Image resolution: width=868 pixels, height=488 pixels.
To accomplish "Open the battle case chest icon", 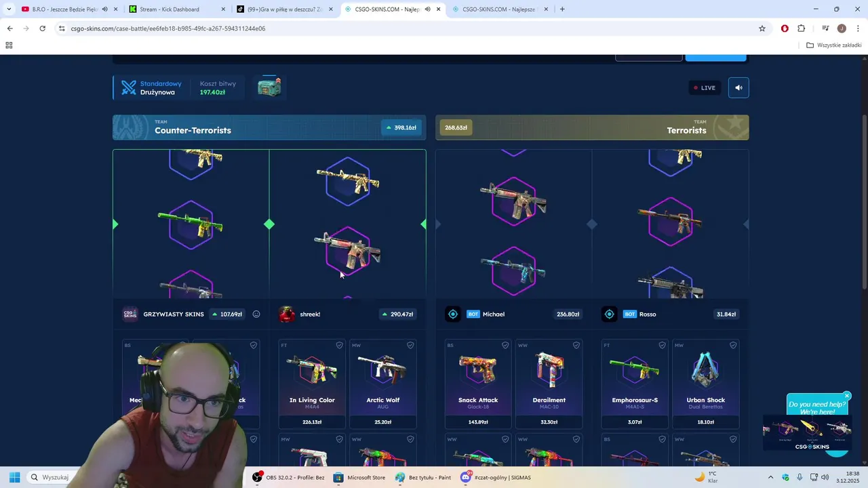I will click(x=269, y=87).
